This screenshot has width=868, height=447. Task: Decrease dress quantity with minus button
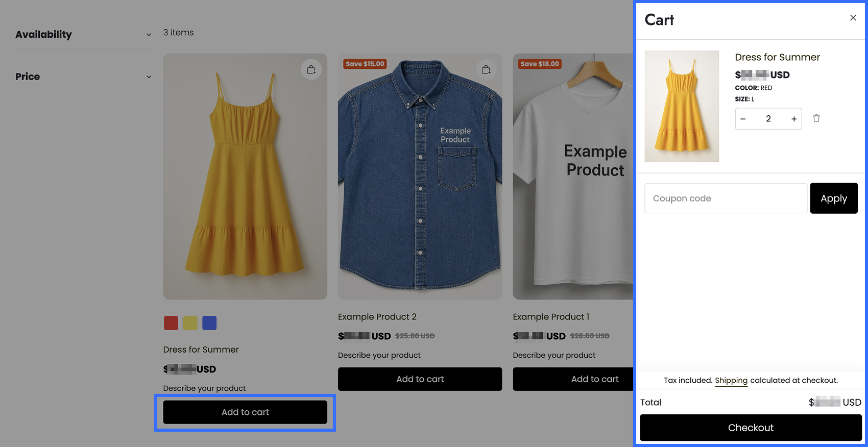(743, 119)
